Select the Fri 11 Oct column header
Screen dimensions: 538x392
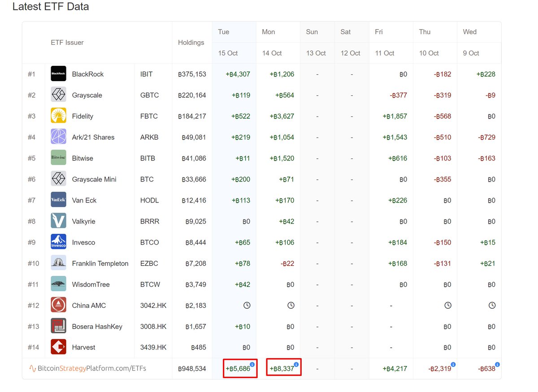pyautogui.click(x=391, y=43)
